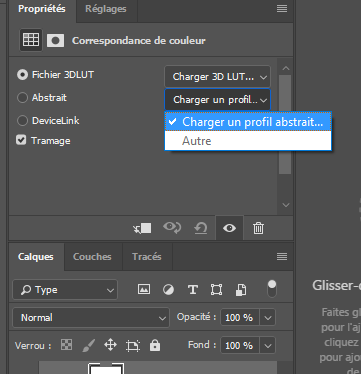
Task: Click the Fond : label
Action: click(x=202, y=345)
